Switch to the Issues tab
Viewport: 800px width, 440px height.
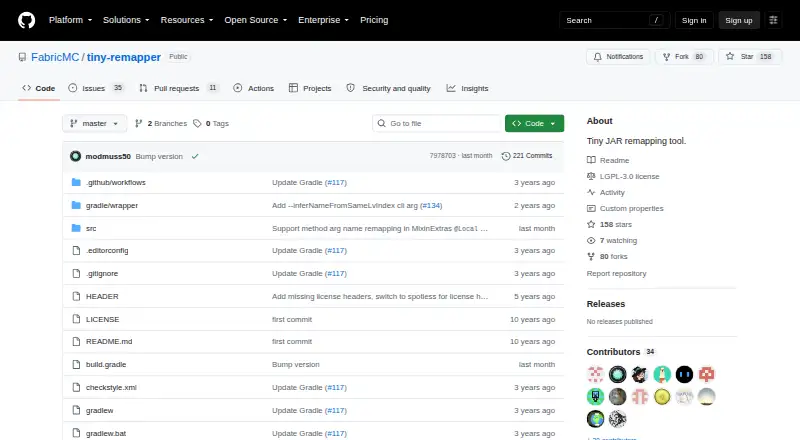click(x=95, y=88)
